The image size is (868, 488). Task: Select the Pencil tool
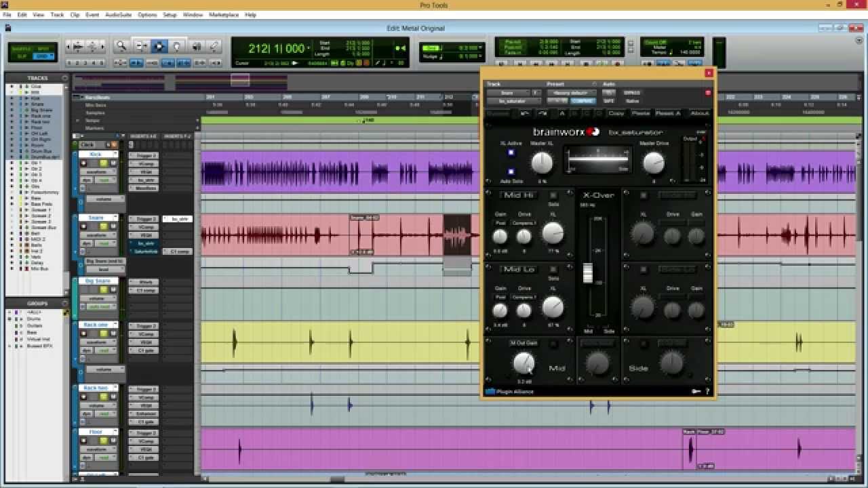[214, 46]
